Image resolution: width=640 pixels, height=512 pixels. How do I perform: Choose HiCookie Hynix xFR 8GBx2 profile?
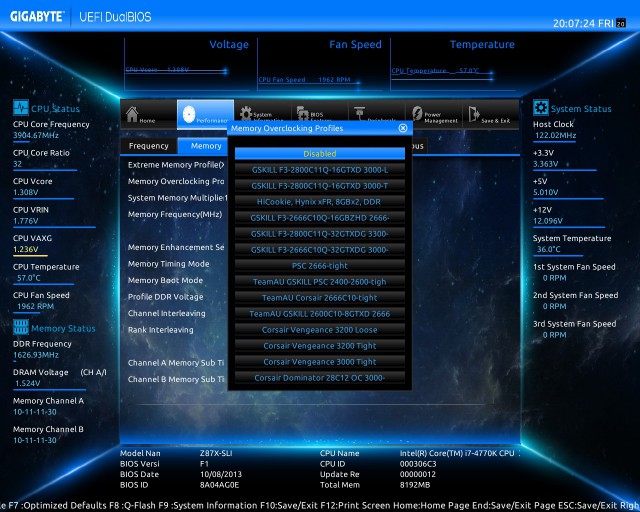[x=320, y=202]
